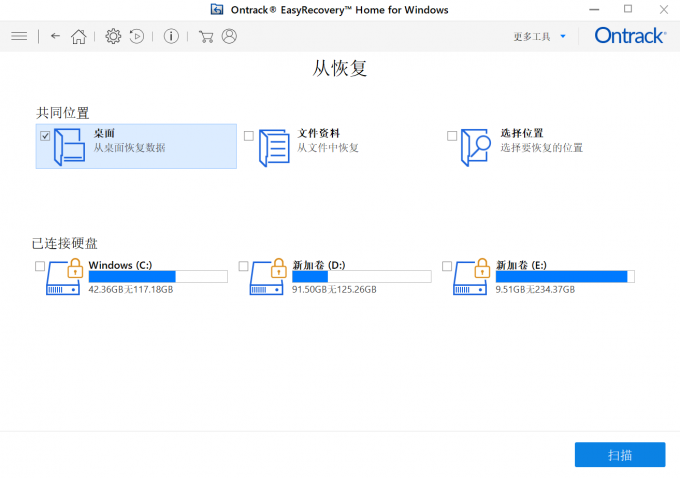The image size is (680, 478).
Task: Click the 新加卷 (D:) drive label
Action: pyautogui.click(x=319, y=265)
